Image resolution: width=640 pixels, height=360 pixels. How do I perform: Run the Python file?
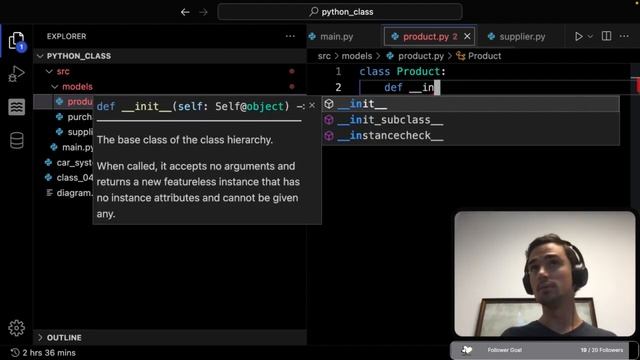coord(578,36)
